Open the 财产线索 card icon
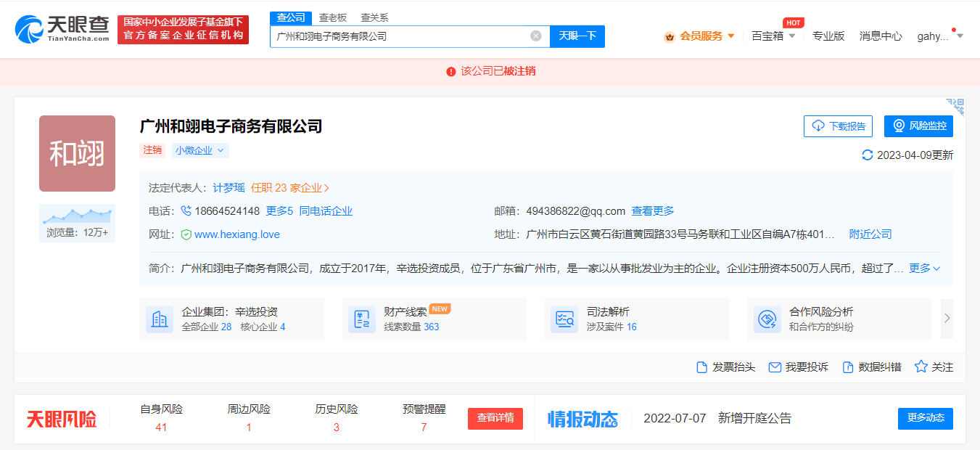980x450 pixels. click(361, 319)
